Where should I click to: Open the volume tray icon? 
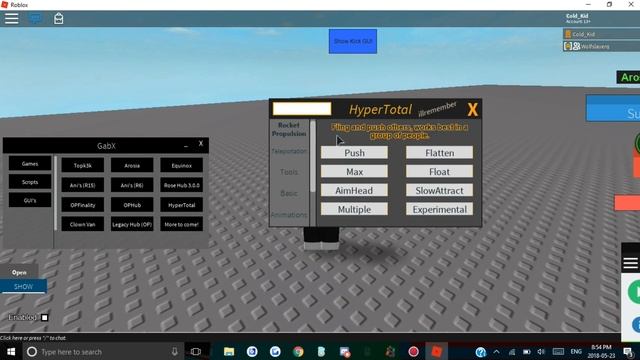point(541,351)
